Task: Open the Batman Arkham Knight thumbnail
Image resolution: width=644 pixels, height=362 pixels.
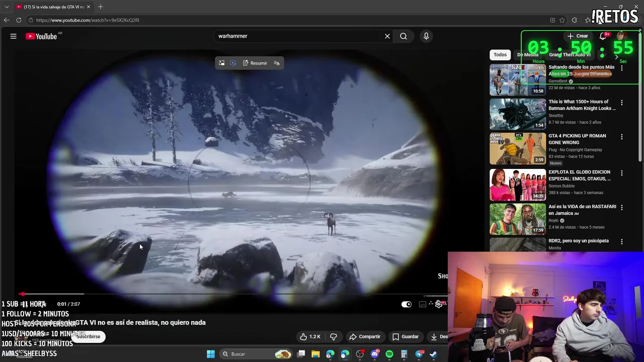Action: (x=518, y=114)
